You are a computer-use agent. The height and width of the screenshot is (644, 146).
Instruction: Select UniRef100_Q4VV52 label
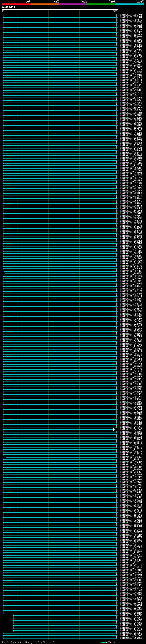131,615
